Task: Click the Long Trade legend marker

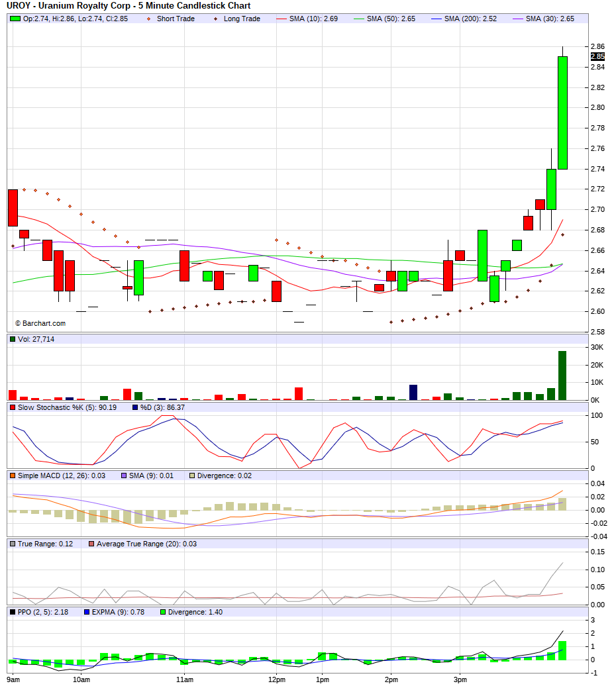Action: coord(216,19)
